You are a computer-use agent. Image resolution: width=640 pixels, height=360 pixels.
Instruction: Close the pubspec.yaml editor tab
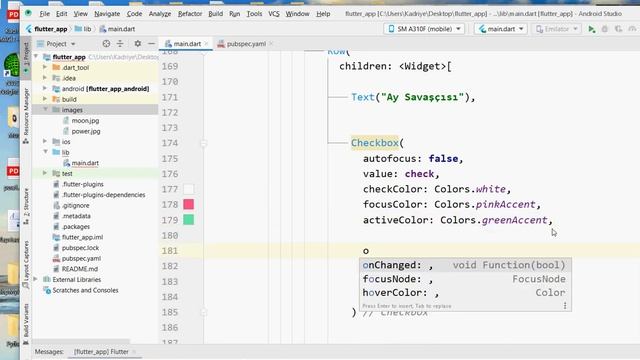[x=271, y=44]
